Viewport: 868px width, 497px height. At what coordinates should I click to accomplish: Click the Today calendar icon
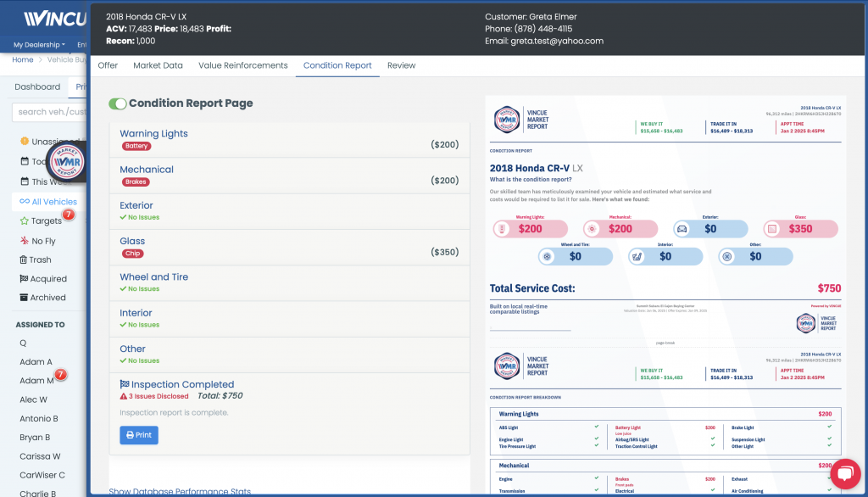tap(25, 161)
